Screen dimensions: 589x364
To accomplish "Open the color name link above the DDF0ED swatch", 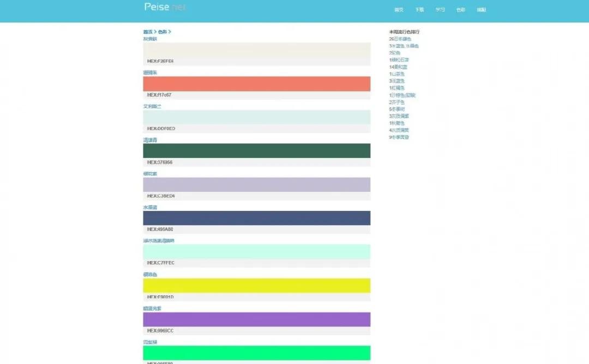I will coord(152,107).
